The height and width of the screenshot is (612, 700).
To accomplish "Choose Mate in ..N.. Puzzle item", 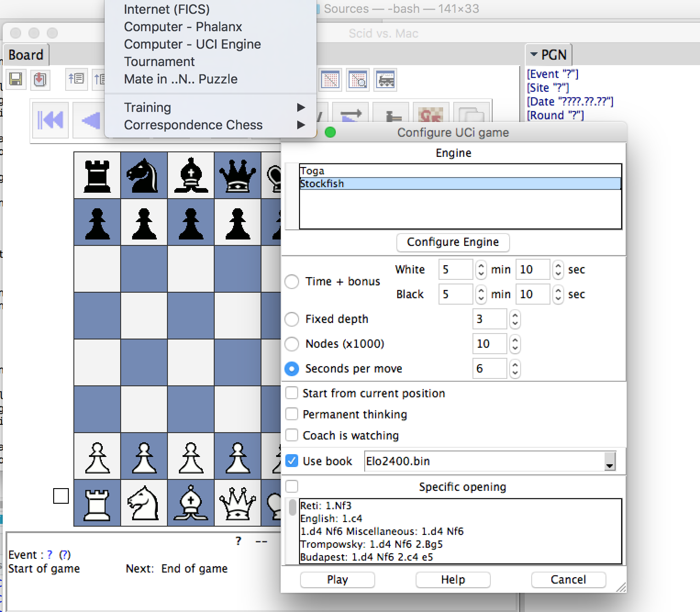I will click(x=211, y=79).
